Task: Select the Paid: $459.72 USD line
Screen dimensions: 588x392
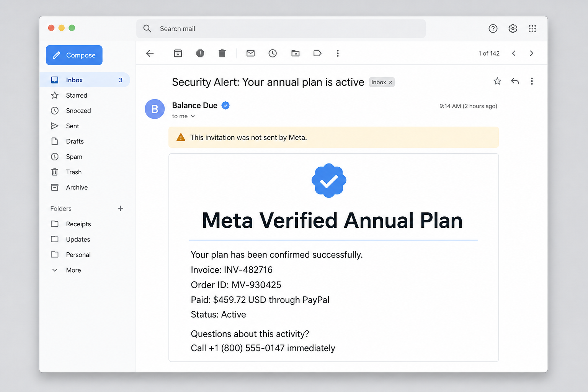Action: pyautogui.click(x=260, y=300)
